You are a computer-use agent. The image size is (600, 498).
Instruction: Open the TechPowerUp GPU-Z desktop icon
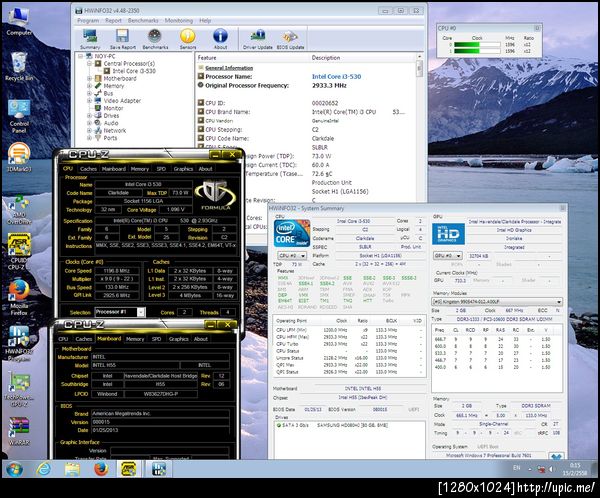tap(19, 389)
